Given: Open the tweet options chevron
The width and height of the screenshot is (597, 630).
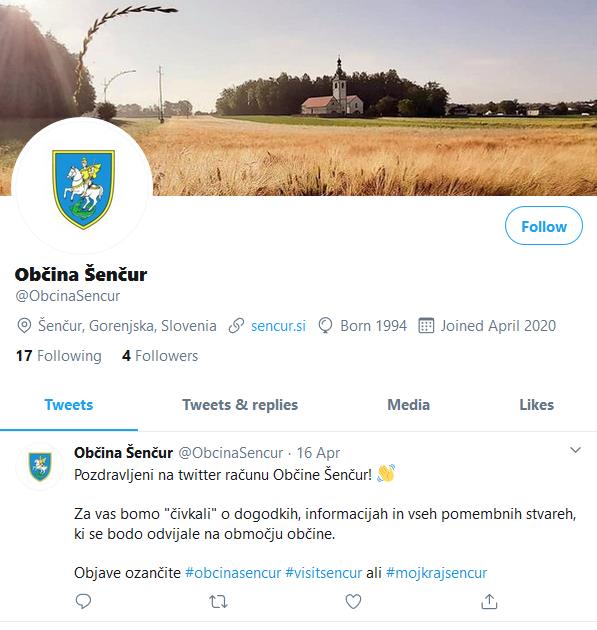Looking at the screenshot, I should point(575,450).
